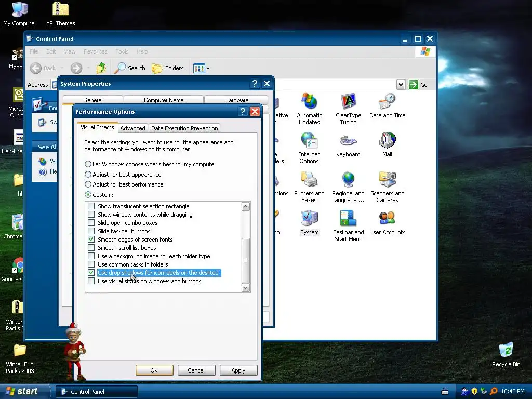Switch to Data Execution Prevention tab

184,128
